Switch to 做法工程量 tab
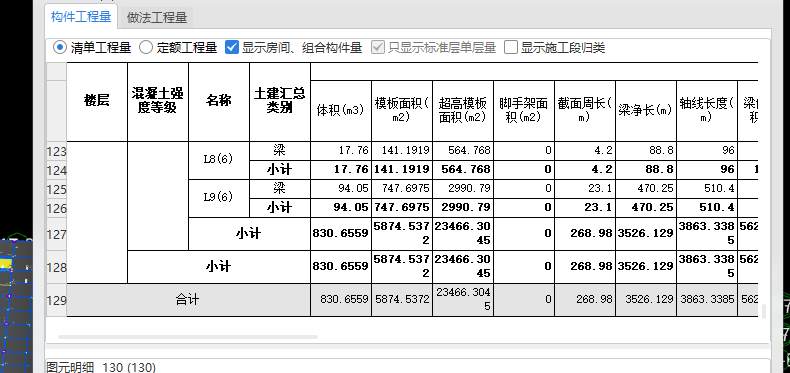The height and width of the screenshot is (373, 790). [157, 18]
